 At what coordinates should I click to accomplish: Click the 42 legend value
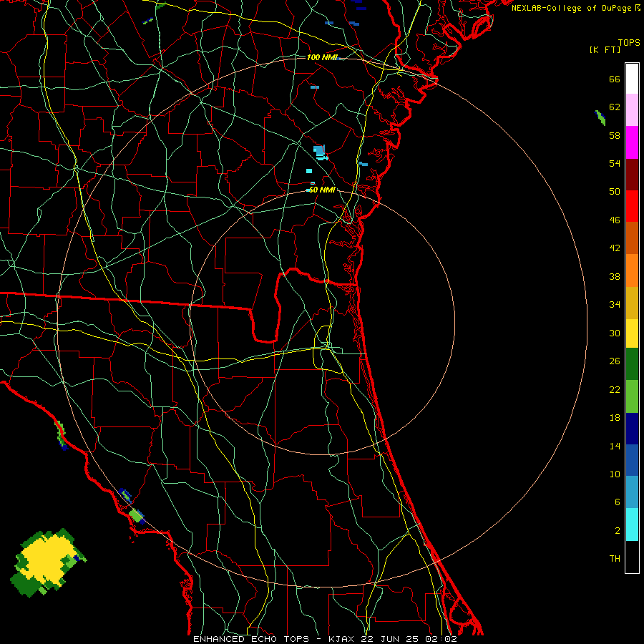[x=615, y=248]
